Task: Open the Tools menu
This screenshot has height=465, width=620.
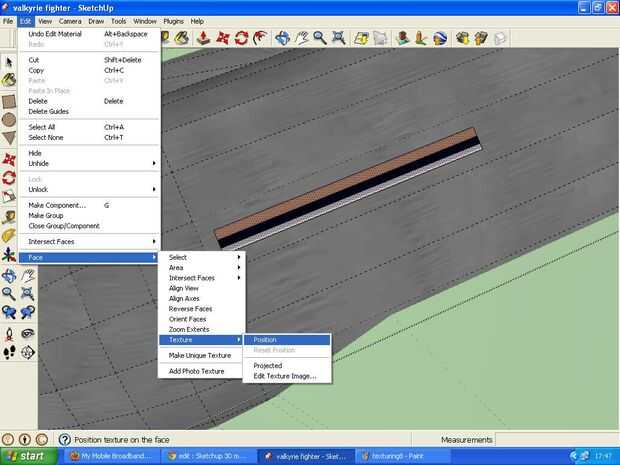Action: [119, 21]
